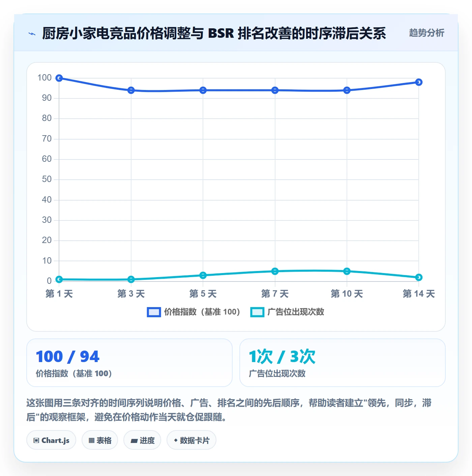Viewport: 472px width, 476px height.
Task: Click the 趋势分析 badge in header
Action: 426,33
